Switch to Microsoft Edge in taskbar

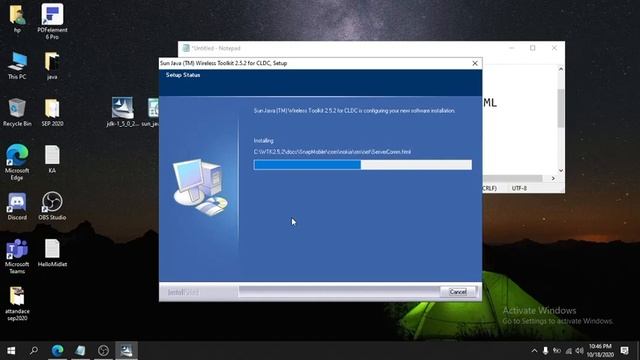click(x=58, y=350)
